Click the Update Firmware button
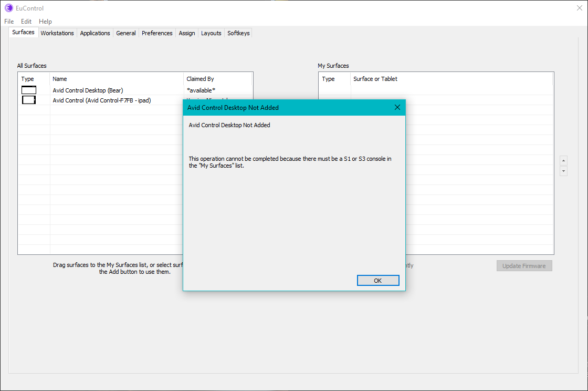 pos(523,266)
